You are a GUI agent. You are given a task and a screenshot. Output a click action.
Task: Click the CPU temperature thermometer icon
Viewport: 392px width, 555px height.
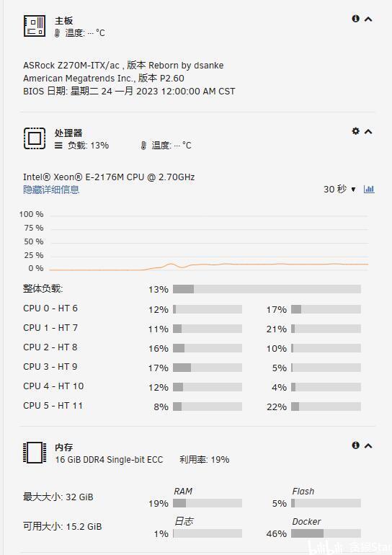[143, 146]
